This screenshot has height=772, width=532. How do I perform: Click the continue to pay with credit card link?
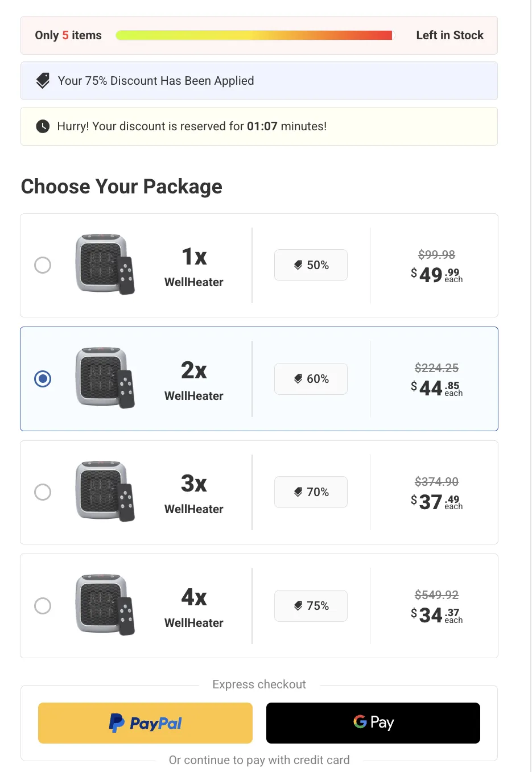coord(259,759)
